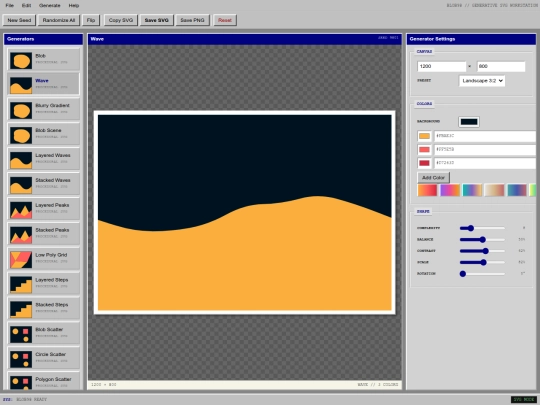Apply the teal-to-peach gradient palette

472,190
